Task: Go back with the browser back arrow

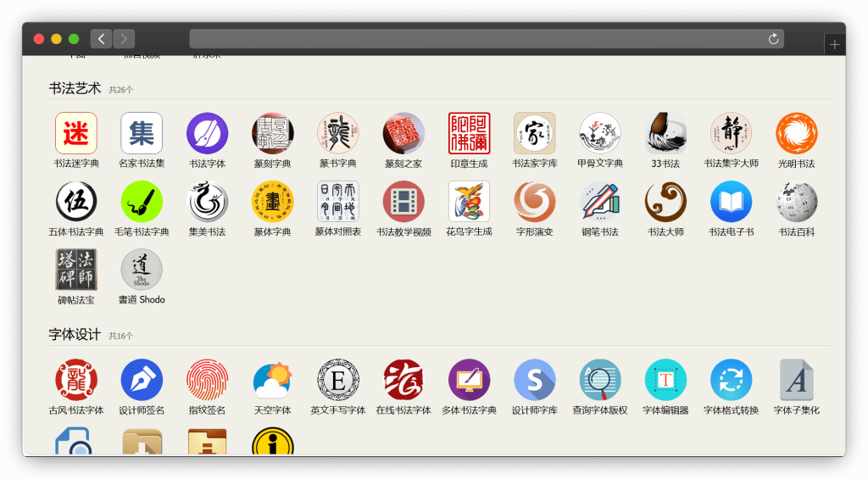Action: coord(102,38)
